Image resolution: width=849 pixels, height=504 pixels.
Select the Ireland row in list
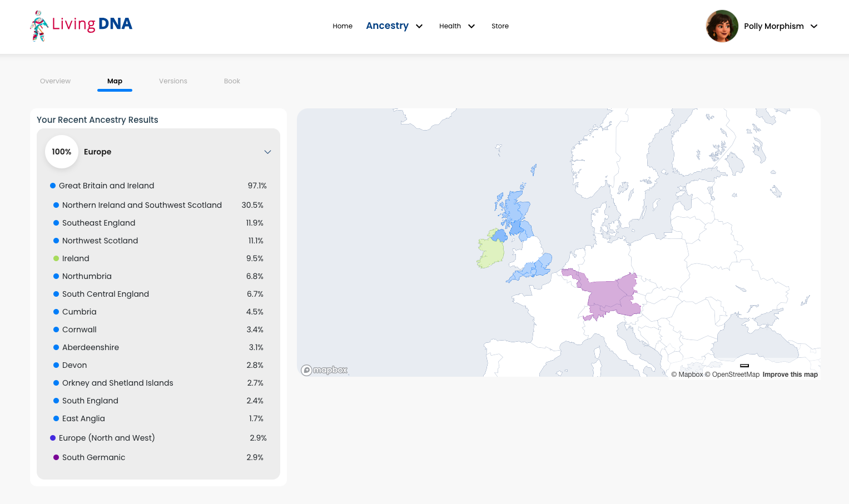(x=158, y=258)
